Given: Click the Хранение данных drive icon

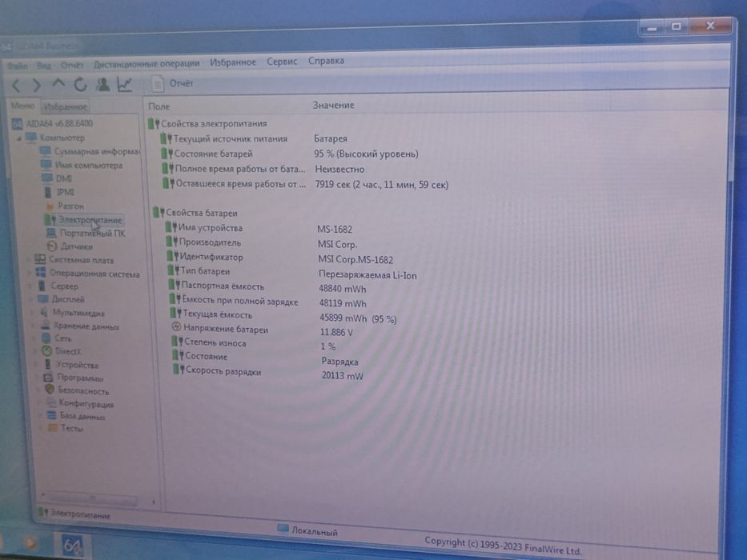Looking at the screenshot, I should [46, 326].
